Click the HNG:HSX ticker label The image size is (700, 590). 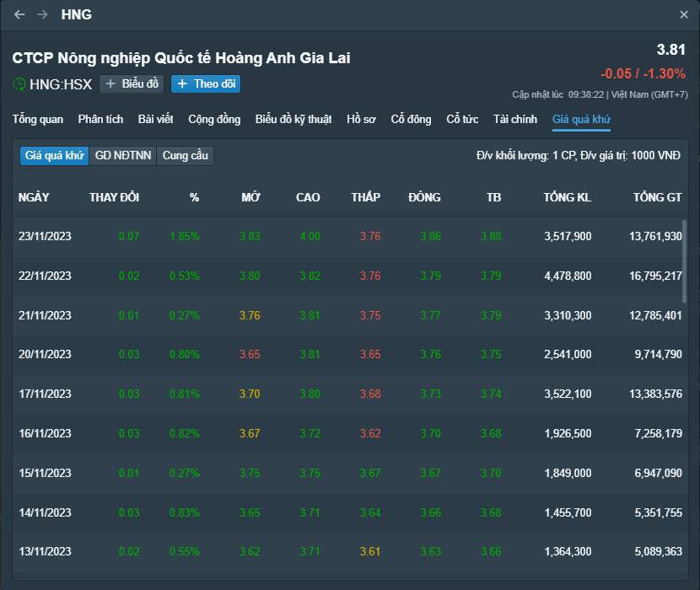(61, 84)
